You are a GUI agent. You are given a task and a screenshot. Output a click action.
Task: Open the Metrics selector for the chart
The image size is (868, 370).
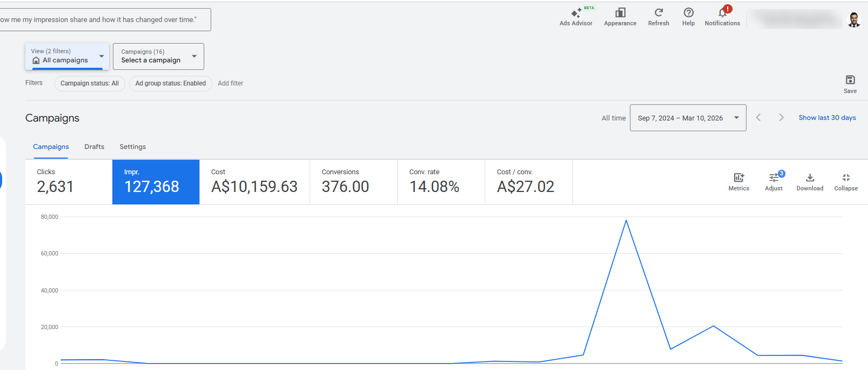[x=738, y=182]
